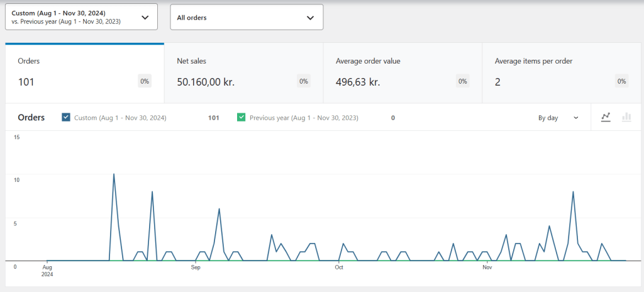Click the 0% badge on Average items per order
644x292 pixels.
tap(621, 81)
